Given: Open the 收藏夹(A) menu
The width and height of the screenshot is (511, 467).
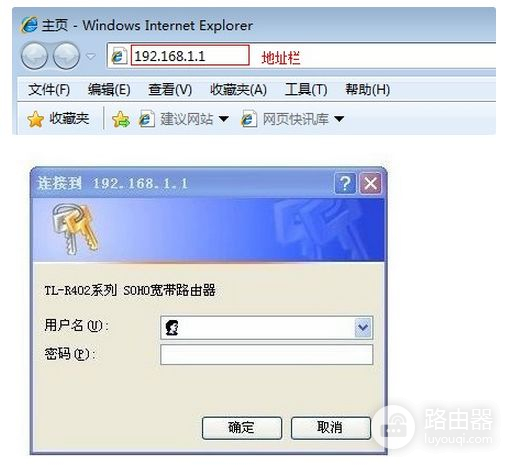Looking at the screenshot, I should point(238,89).
